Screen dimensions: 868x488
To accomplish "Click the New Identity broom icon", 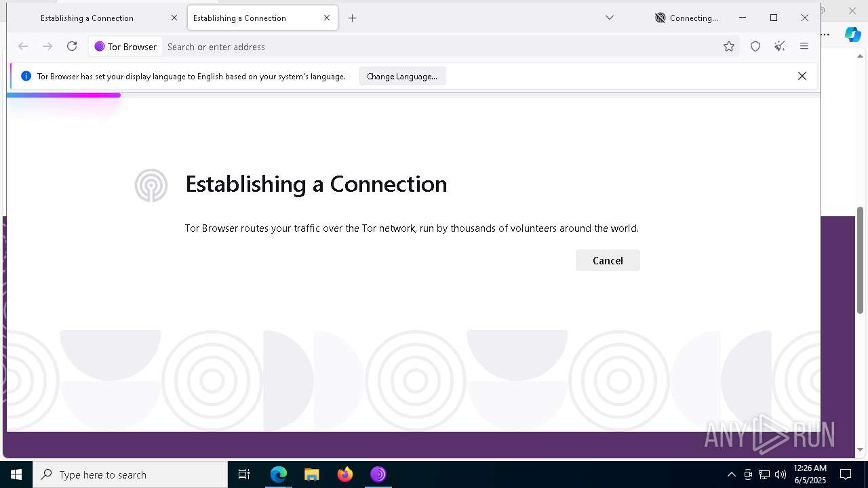I will (x=780, y=46).
